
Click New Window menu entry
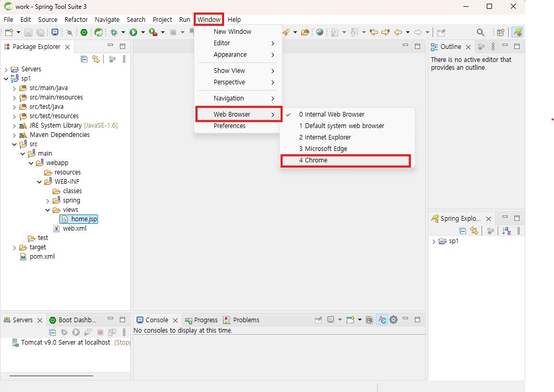click(238, 32)
